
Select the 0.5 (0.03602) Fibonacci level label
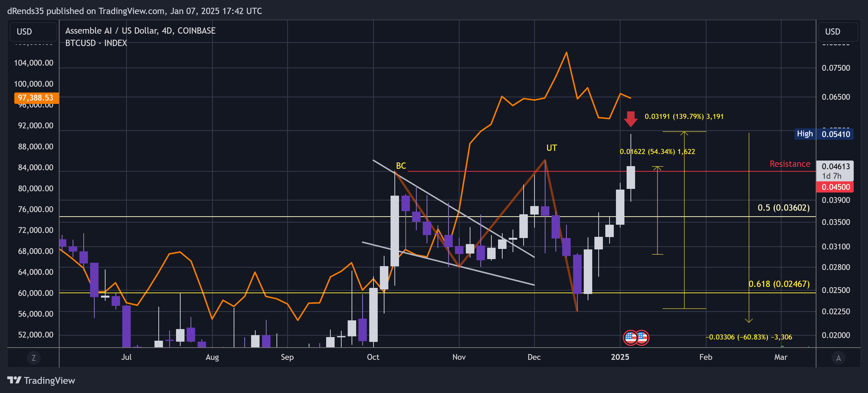[784, 208]
